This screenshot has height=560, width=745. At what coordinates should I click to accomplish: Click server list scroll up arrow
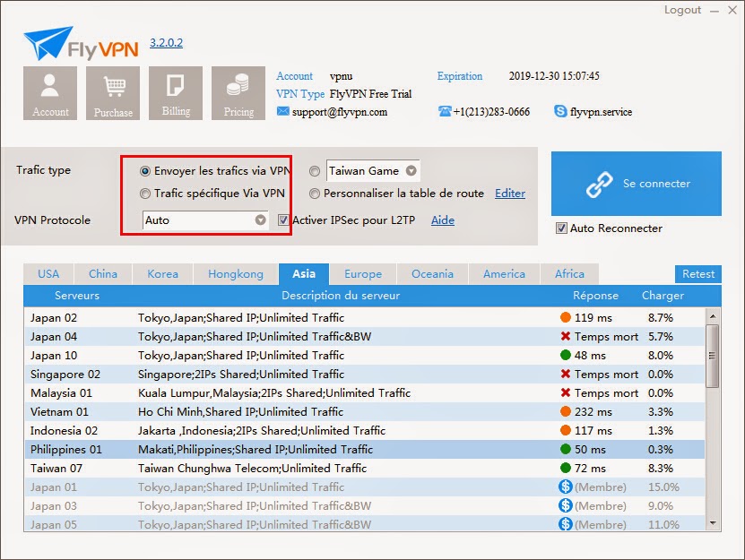[x=712, y=316]
